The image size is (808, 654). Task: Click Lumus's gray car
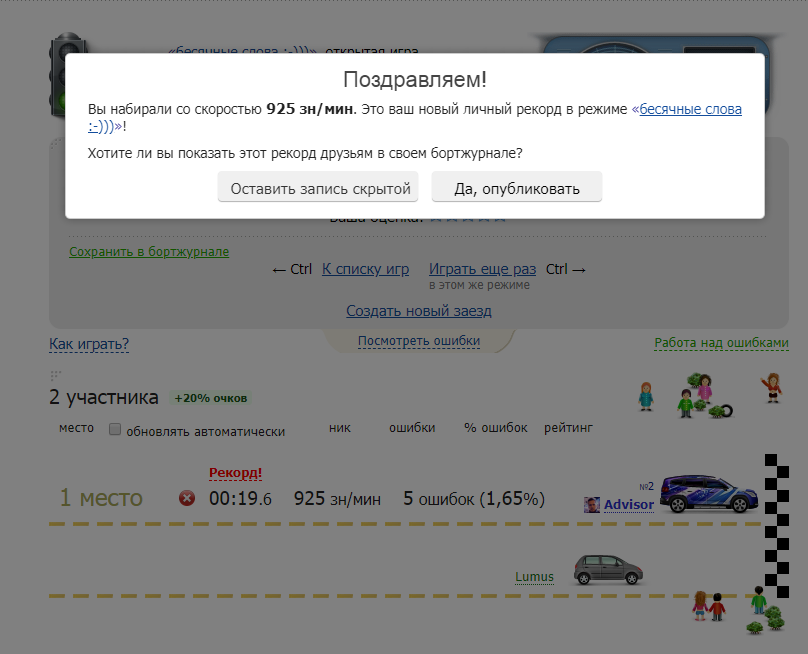pos(608,569)
